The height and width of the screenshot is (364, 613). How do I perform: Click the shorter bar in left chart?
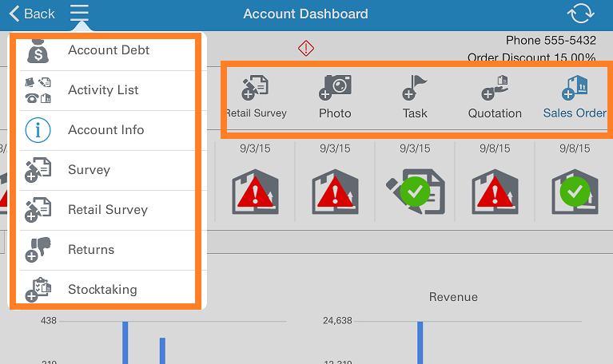(x=162, y=350)
